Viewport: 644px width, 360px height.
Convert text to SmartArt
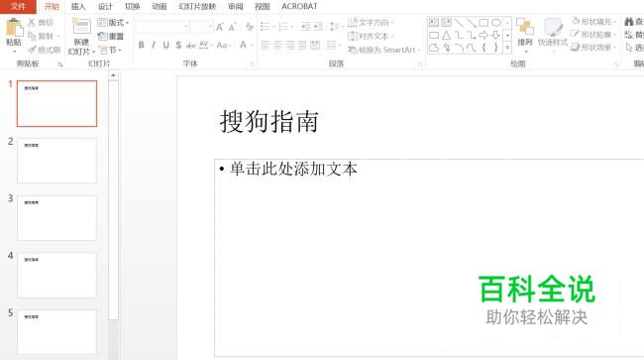(384, 50)
